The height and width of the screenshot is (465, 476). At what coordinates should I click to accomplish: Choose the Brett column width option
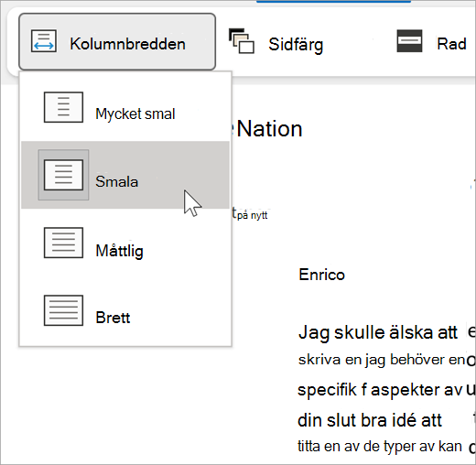coord(125,310)
